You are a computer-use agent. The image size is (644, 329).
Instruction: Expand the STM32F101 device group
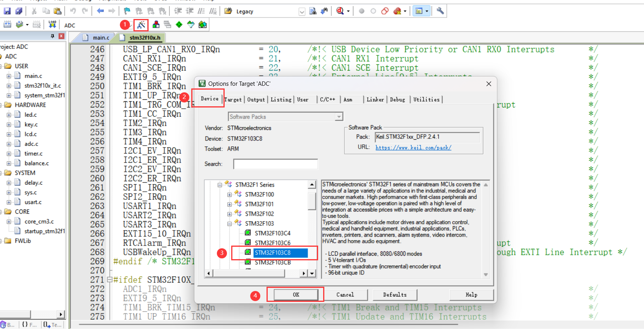[229, 204]
